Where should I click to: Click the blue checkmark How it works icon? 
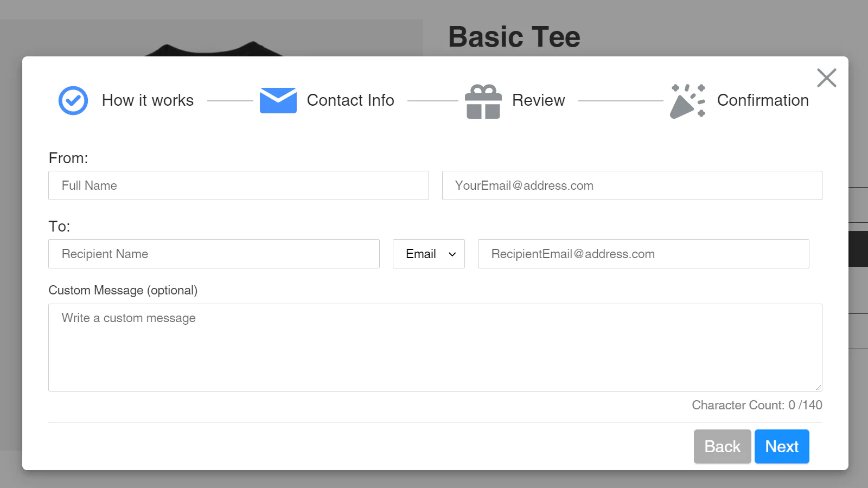[x=73, y=100]
